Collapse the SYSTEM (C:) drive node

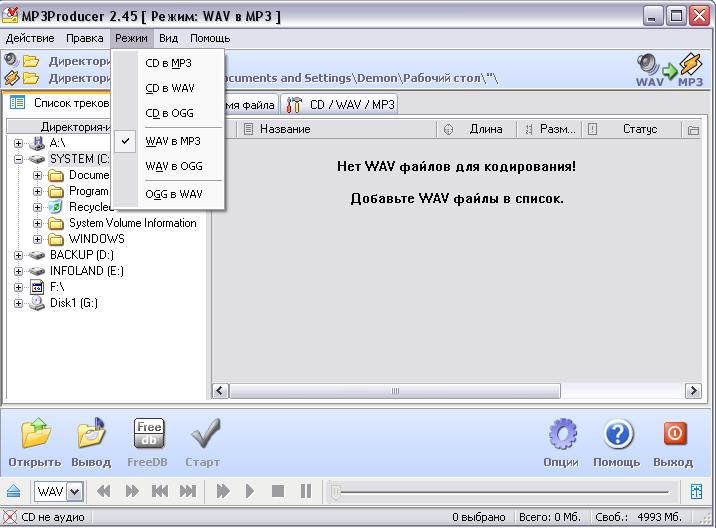click(x=18, y=159)
